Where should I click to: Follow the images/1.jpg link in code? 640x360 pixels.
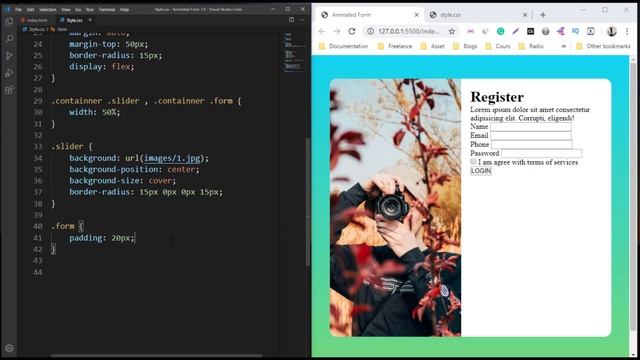coord(172,158)
